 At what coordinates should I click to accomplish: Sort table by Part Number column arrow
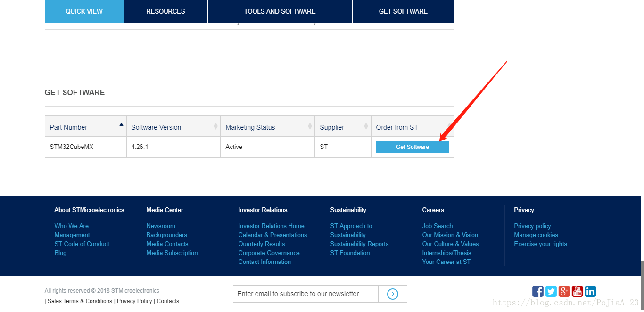point(121,124)
